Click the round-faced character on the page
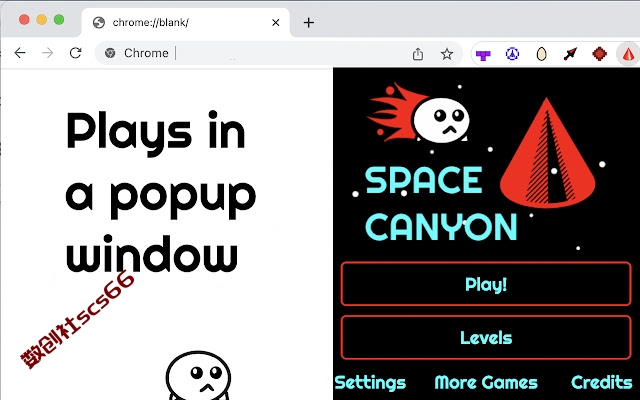The width and height of the screenshot is (640, 400). point(198,376)
